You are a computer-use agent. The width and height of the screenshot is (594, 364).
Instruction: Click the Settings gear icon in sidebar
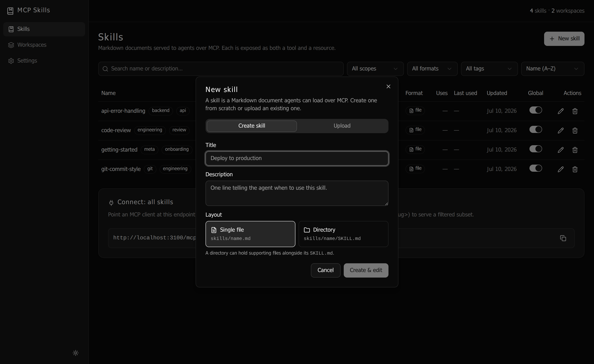click(11, 61)
